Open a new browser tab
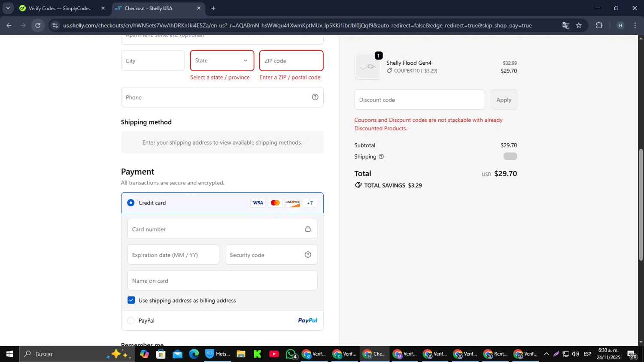The height and width of the screenshot is (362, 644). 213,8
